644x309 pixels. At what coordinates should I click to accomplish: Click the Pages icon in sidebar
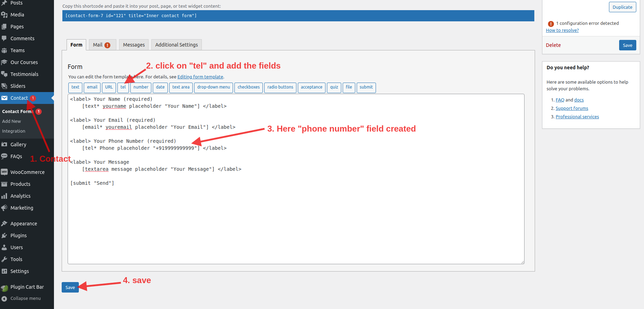pyautogui.click(x=4, y=27)
